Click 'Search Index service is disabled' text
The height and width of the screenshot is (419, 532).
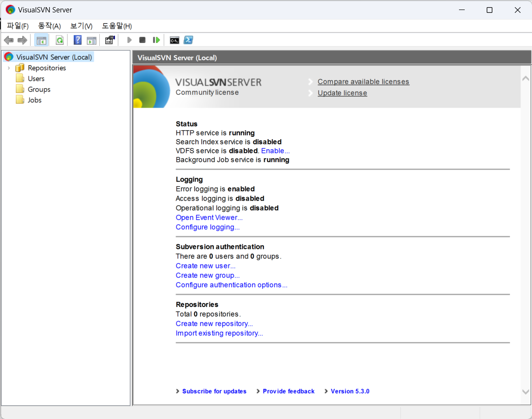pos(229,142)
